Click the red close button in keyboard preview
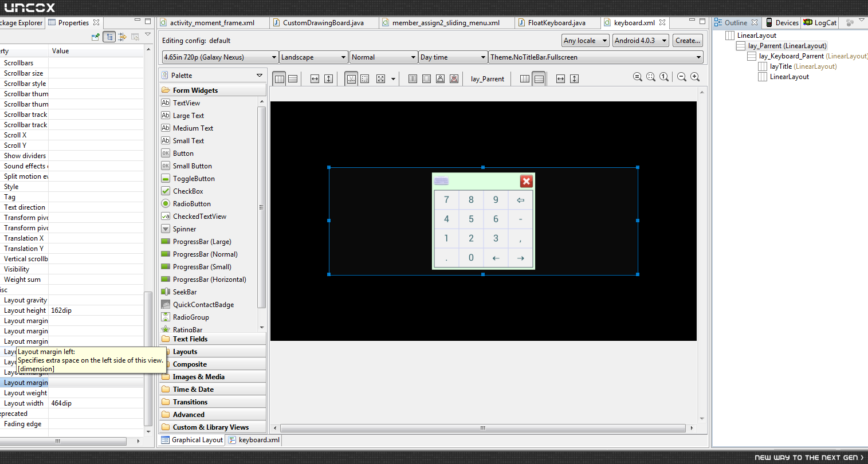868x464 pixels. [527, 182]
